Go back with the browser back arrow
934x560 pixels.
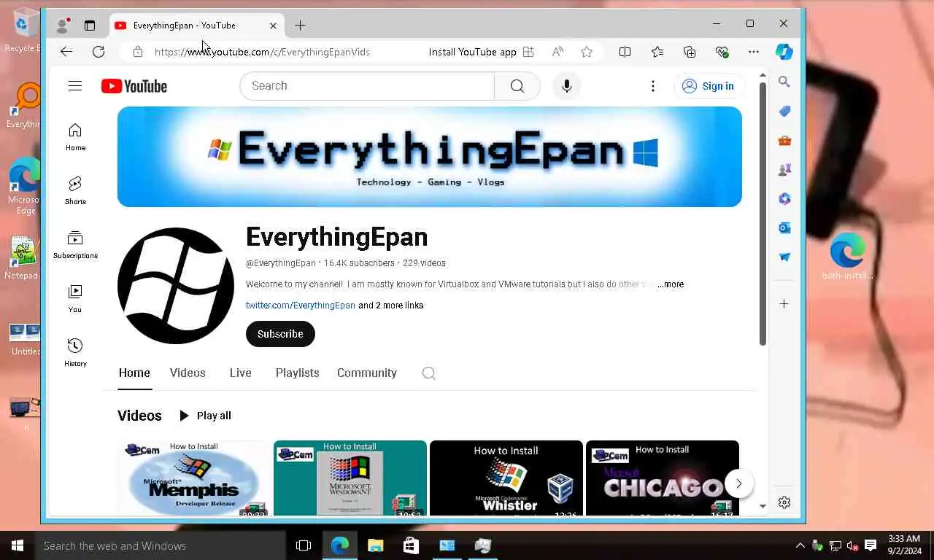tap(66, 52)
